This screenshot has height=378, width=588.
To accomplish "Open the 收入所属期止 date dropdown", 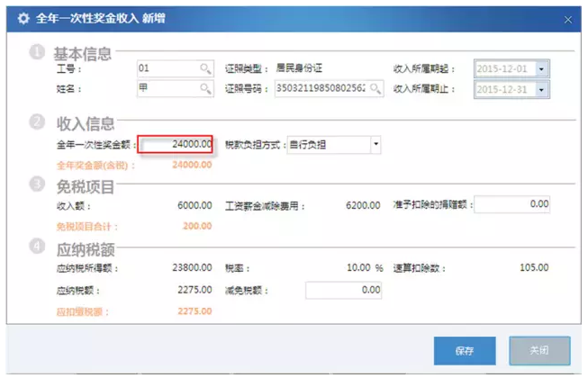I will (541, 90).
